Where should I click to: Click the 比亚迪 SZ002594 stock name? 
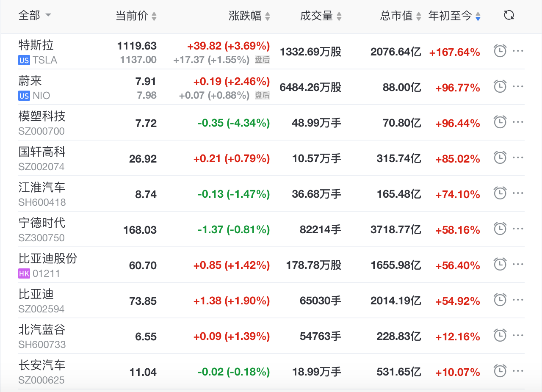pos(36,294)
